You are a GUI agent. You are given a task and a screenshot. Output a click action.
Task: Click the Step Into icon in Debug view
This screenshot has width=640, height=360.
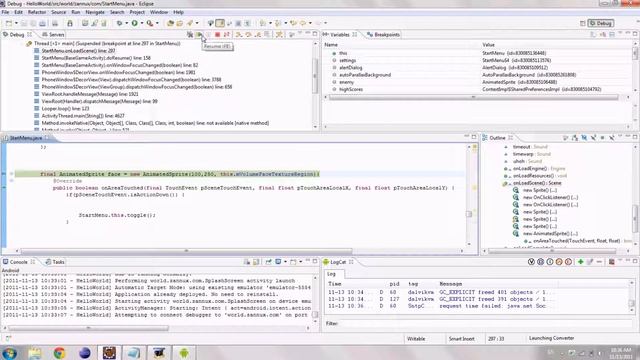coord(239,35)
